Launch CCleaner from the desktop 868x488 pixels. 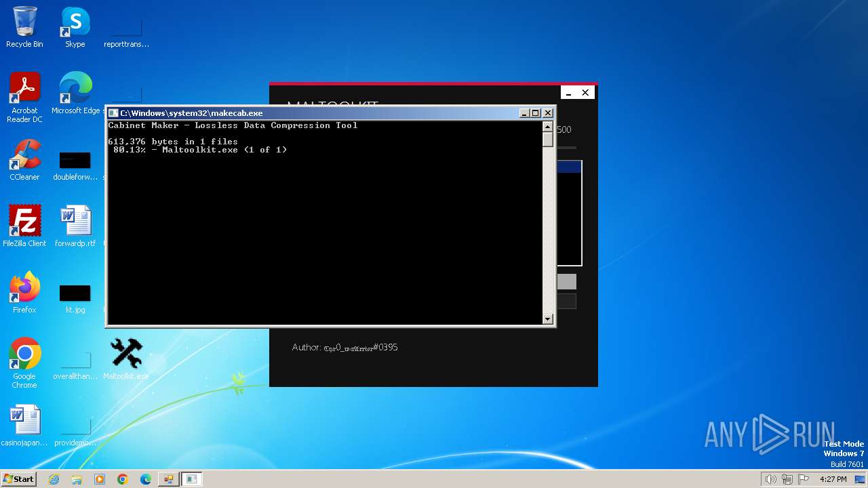(24, 160)
